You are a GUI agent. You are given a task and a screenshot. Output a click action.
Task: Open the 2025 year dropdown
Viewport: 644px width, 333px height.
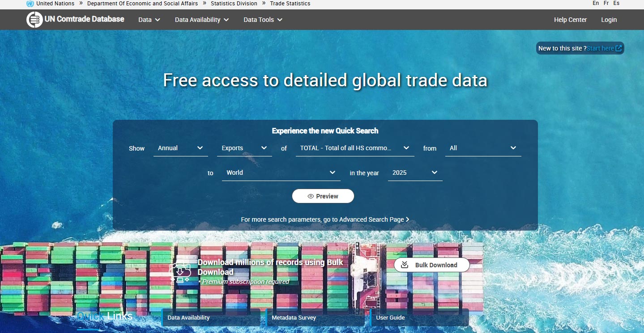pyautogui.click(x=415, y=173)
